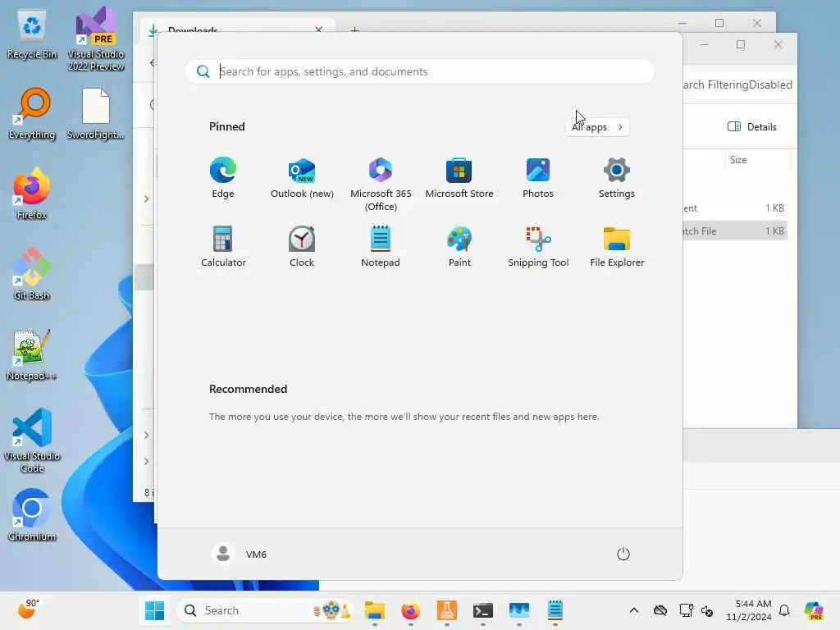Open the VM6 user account menu
The height and width of the screenshot is (630, 840).
coord(240,554)
